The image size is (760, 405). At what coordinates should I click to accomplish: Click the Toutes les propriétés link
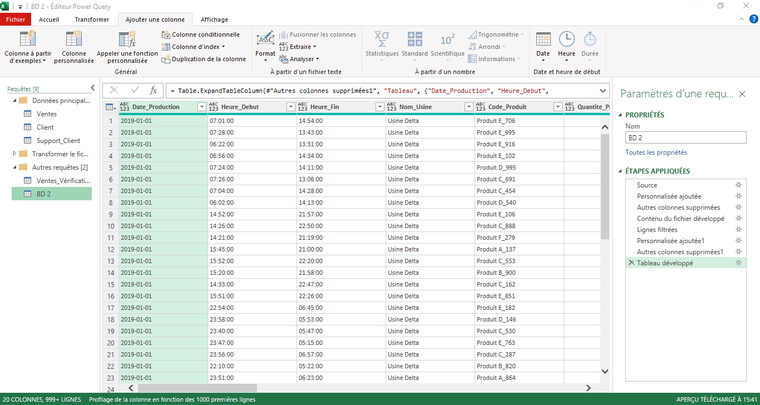pos(656,152)
